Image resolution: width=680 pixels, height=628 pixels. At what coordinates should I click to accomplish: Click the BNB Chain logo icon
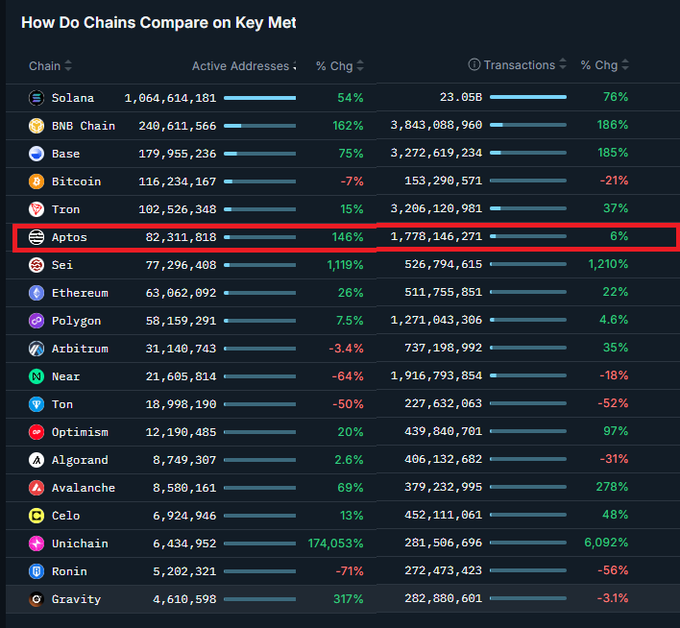click(x=36, y=126)
